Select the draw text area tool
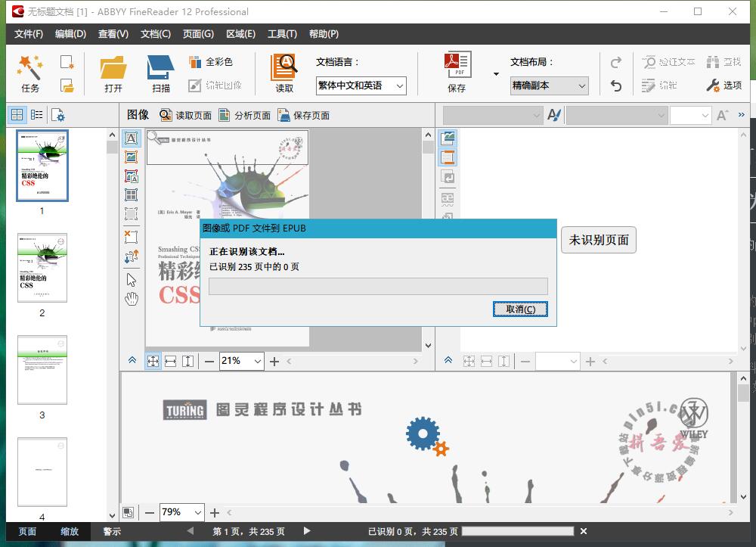Screen dimensions: 756x547 tap(131, 138)
